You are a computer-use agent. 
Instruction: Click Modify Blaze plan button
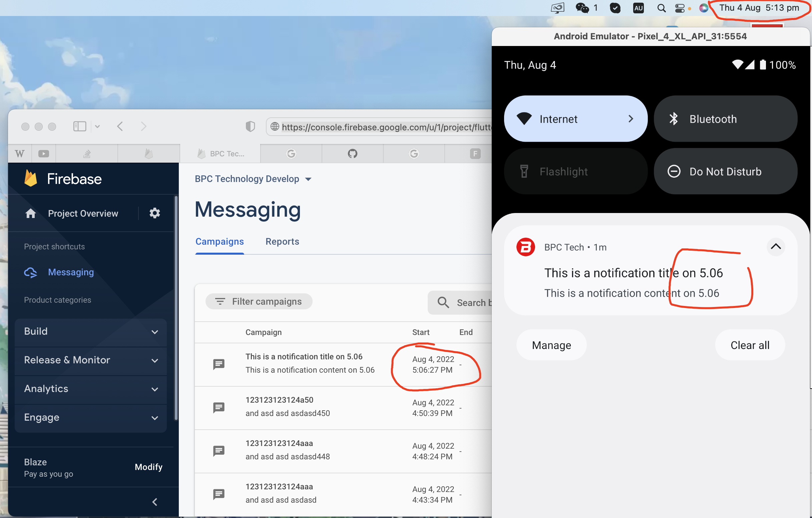(x=149, y=467)
